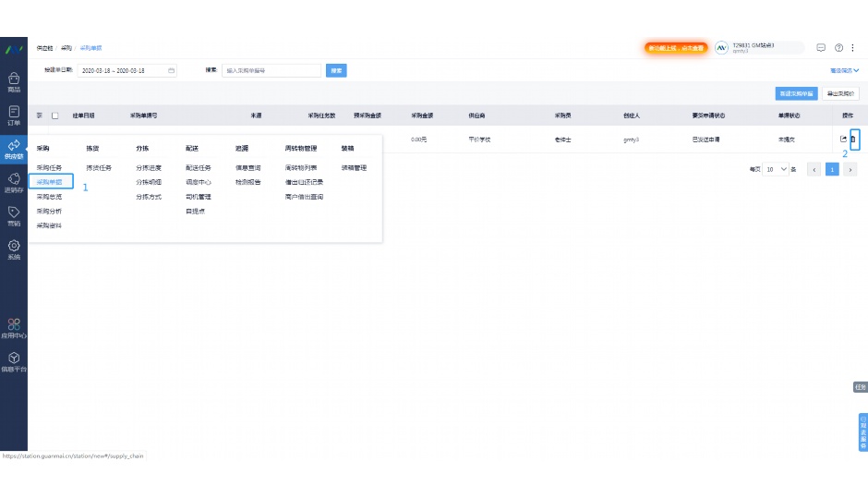Open 系统 settings gear in sidebar
Viewport: 868px width, 498px height.
(x=14, y=249)
